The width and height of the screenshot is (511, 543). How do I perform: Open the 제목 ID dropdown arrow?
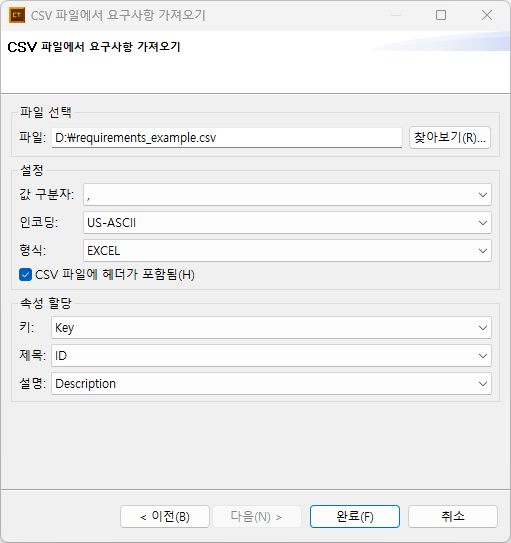483,356
